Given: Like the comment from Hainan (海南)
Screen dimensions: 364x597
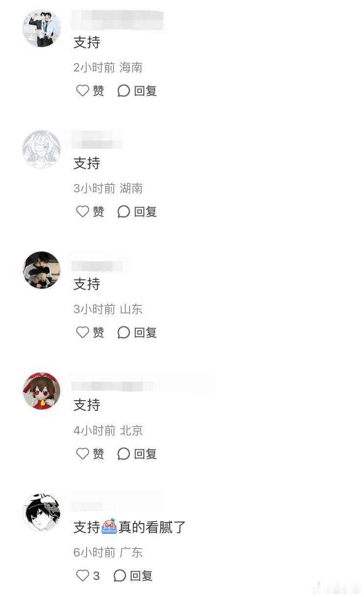Looking at the screenshot, I should point(90,91).
